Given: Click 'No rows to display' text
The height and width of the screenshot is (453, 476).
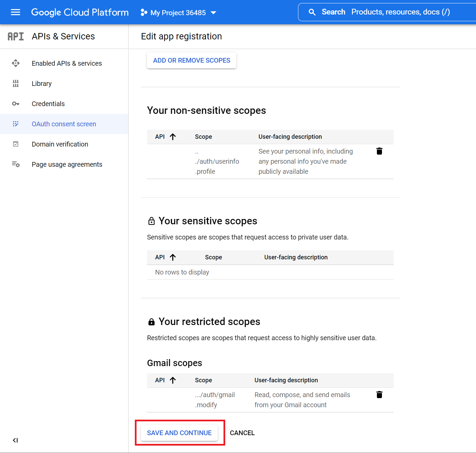Looking at the screenshot, I should coord(182,272).
